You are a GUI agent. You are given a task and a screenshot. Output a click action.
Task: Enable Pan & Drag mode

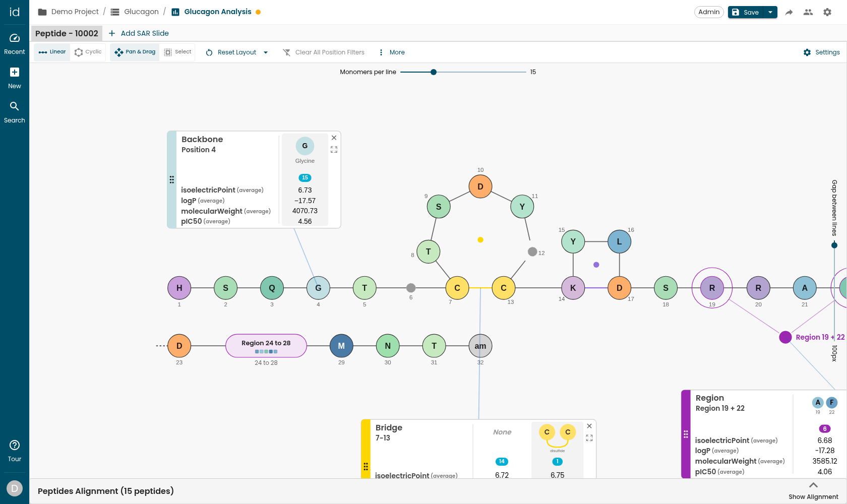135,52
